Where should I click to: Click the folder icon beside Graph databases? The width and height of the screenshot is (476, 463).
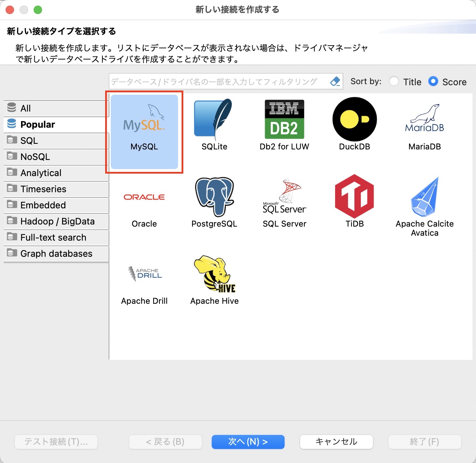coord(12,253)
